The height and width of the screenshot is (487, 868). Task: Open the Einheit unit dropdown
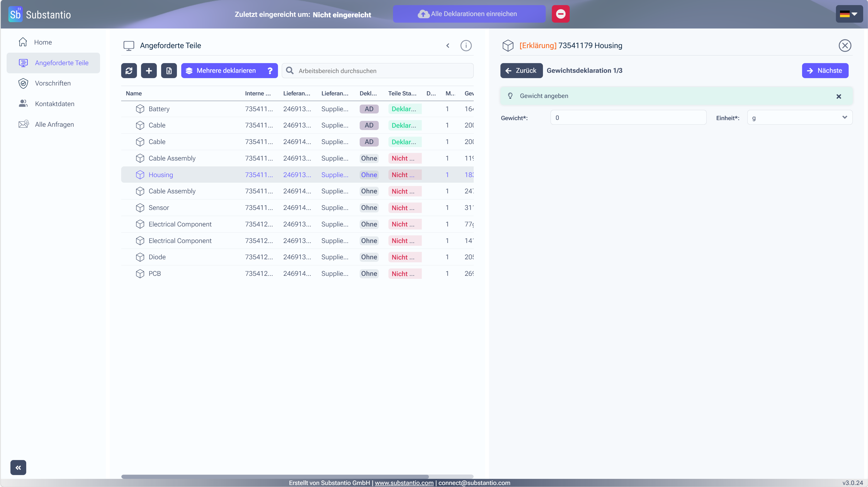[800, 118]
